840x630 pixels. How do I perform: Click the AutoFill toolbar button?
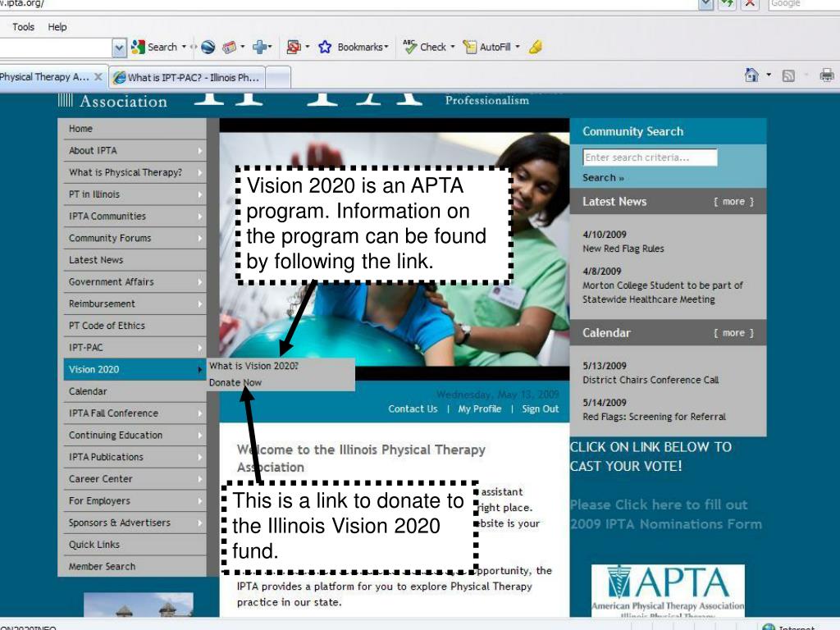point(487,47)
